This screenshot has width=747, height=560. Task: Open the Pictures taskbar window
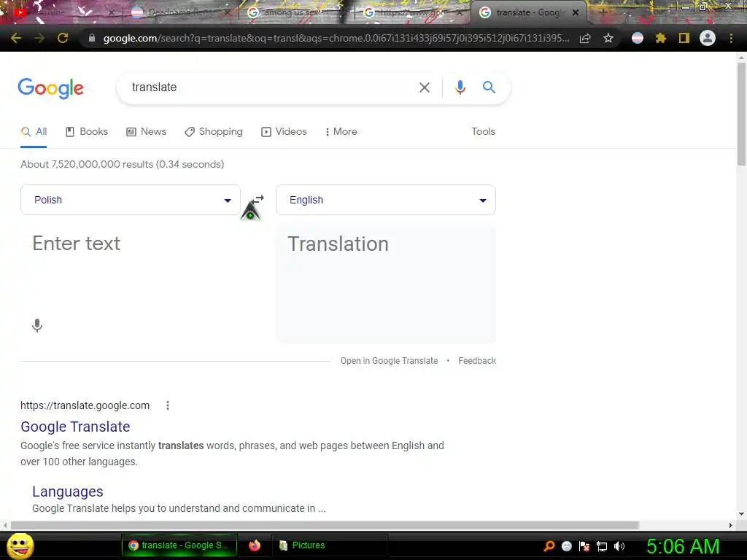click(330, 545)
